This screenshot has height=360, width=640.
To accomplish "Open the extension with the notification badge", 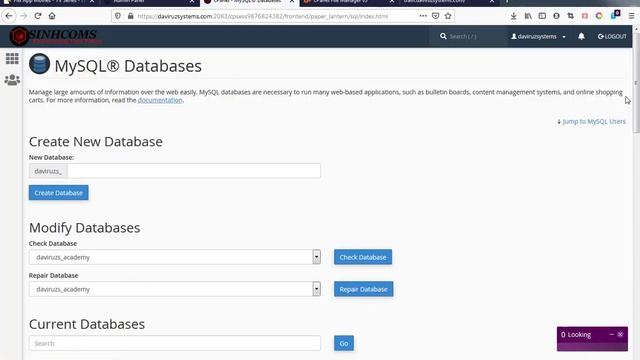I will [x=615, y=15].
